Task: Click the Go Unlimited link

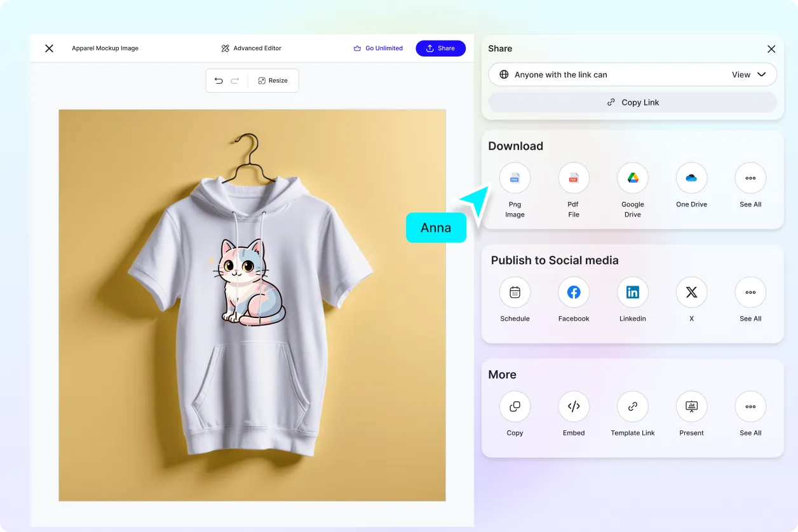Action: [x=378, y=48]
